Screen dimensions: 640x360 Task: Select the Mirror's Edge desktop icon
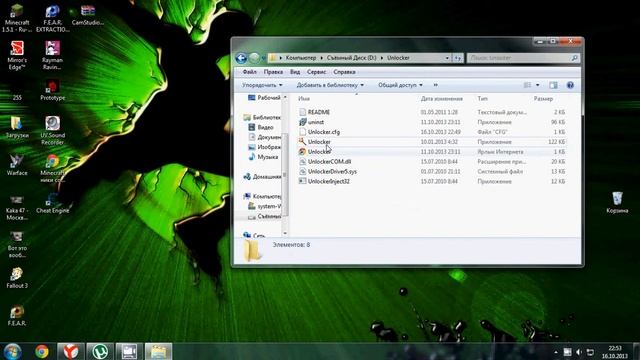pyautogui.click(x=17, y=55)
